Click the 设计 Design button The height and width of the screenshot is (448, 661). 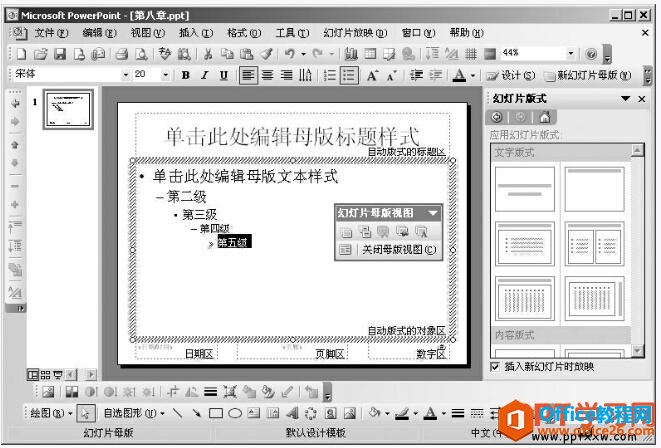pos(511,75)
